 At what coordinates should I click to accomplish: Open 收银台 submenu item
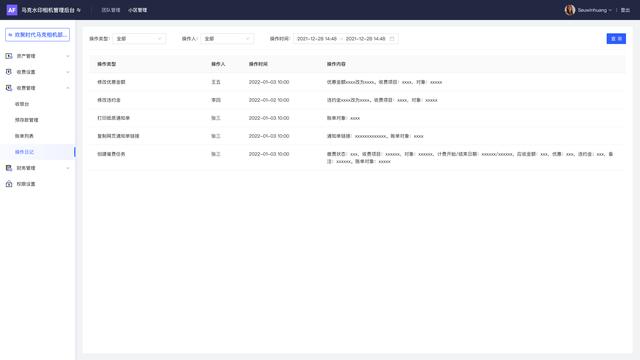click(22, 104)
